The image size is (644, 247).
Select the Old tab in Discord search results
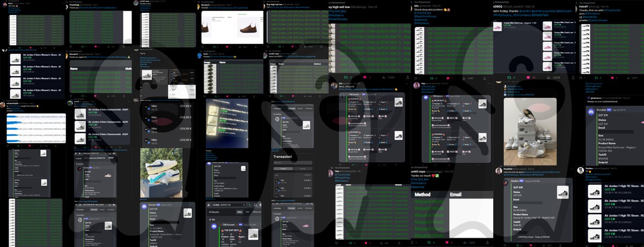[x=247, y=212]
